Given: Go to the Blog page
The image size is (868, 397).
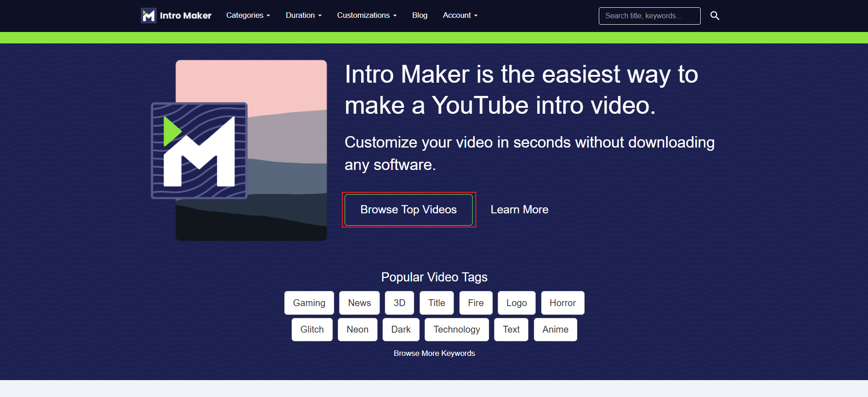Looking at the screenshot, I should [420, 16].
